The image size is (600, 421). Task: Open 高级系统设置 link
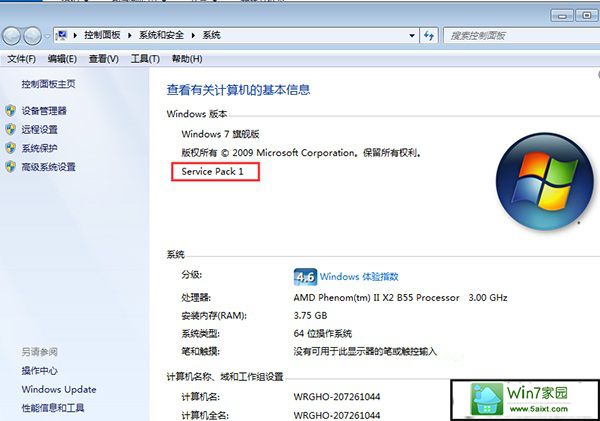click(x=48, y=167)
